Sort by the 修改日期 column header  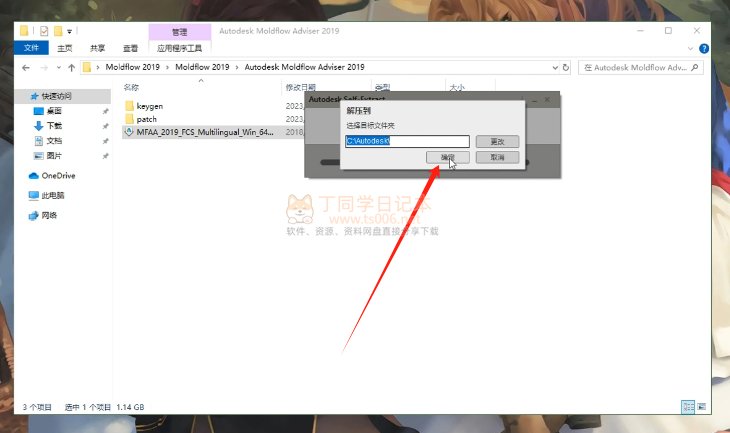301,87
